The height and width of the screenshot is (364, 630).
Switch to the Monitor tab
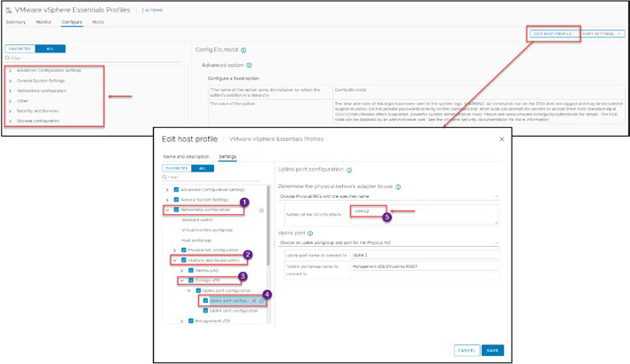click(44, 22)
